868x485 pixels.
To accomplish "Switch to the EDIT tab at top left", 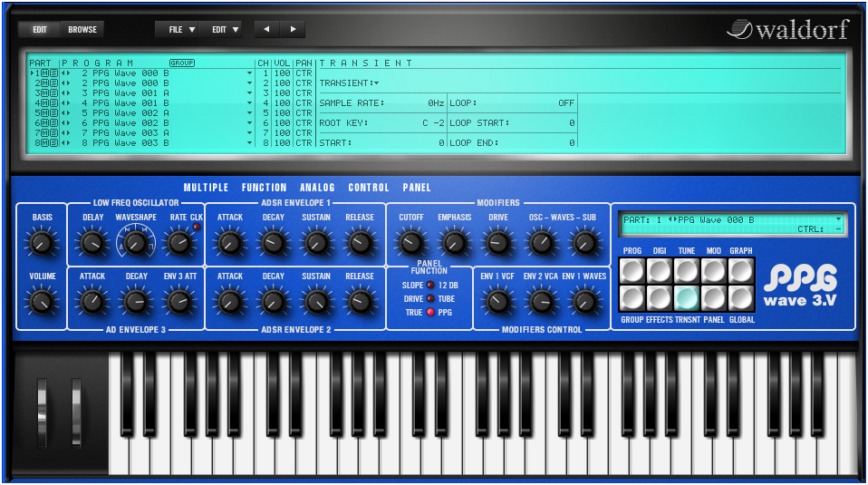I will pos(40,29).
